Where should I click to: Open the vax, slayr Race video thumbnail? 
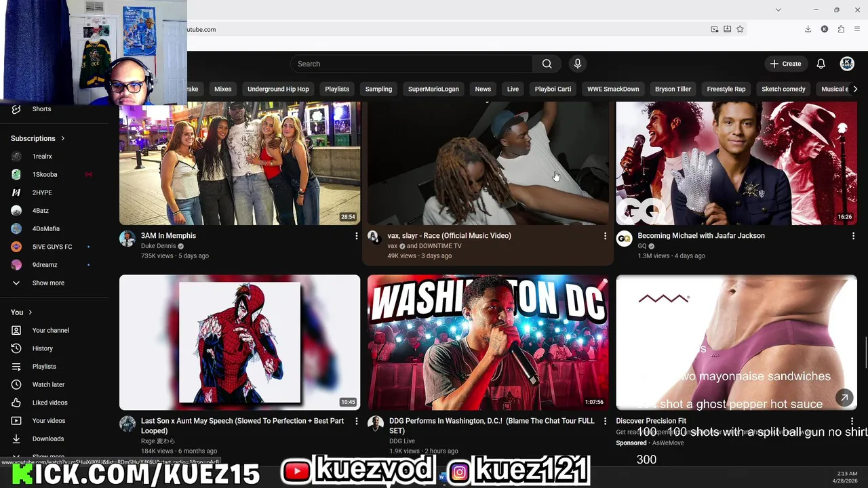pos(488,163)
